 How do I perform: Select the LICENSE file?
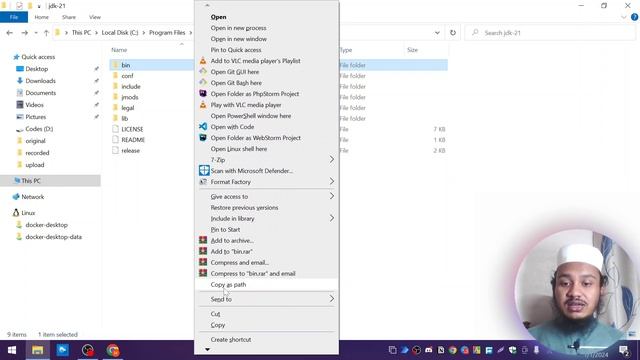(x=132, y=129)
